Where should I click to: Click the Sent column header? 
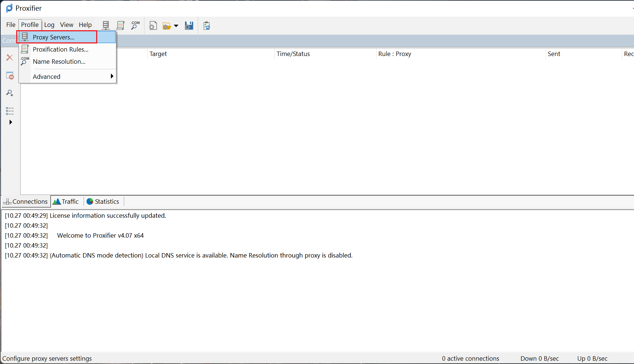584,54
